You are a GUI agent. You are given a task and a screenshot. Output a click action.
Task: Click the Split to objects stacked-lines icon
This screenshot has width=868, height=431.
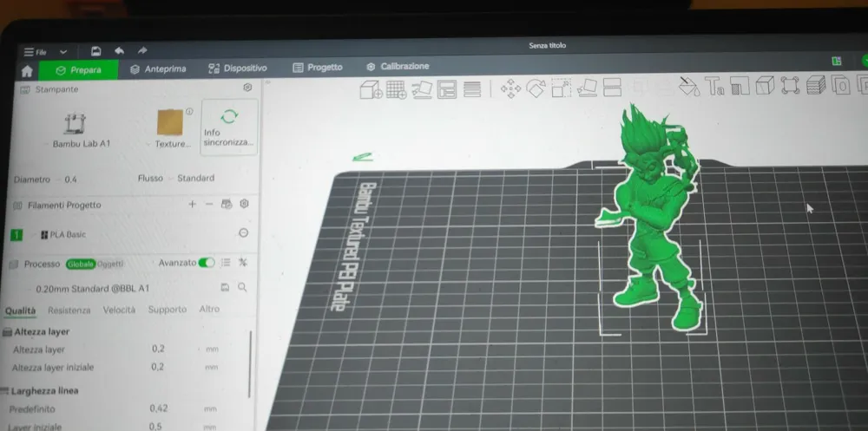471,89
